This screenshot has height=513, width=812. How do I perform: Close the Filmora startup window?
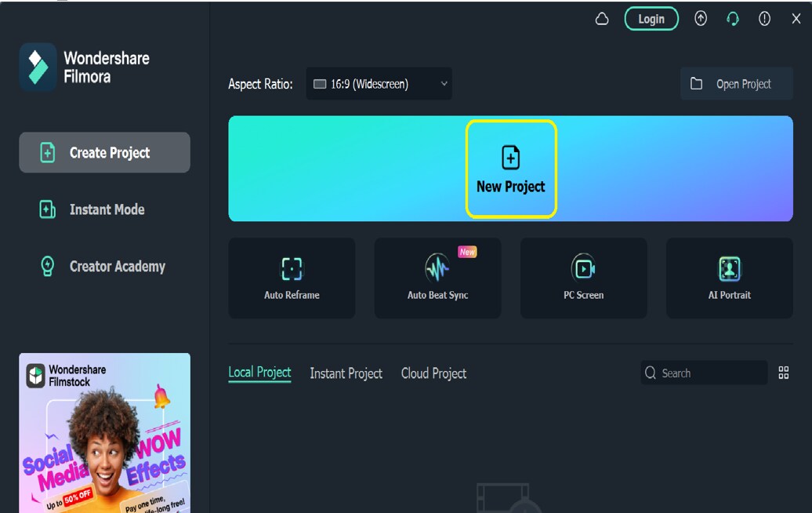click(796, 19)
